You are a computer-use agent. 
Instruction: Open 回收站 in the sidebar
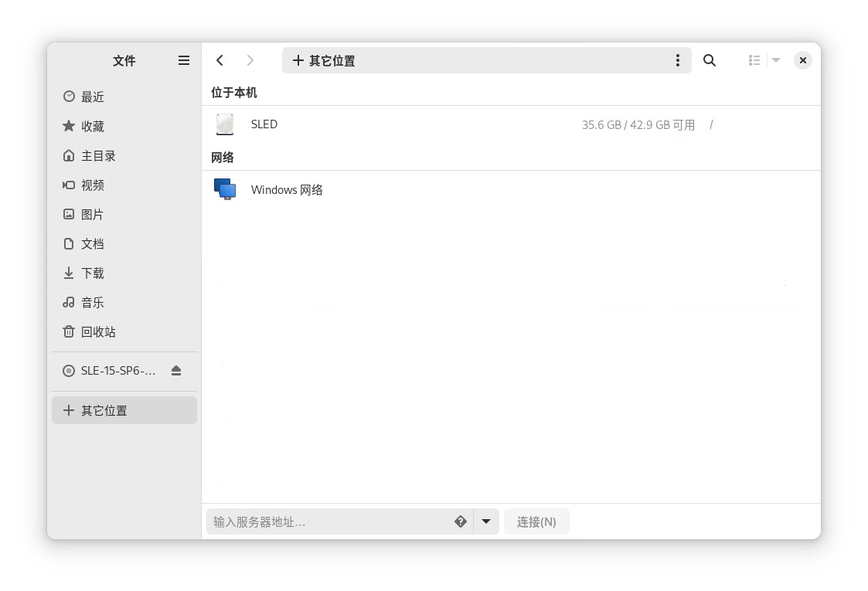click(x=98, y=332)
